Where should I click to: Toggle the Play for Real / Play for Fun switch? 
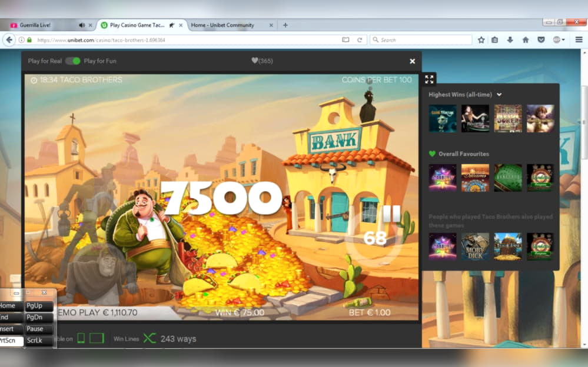pos(73,61)
